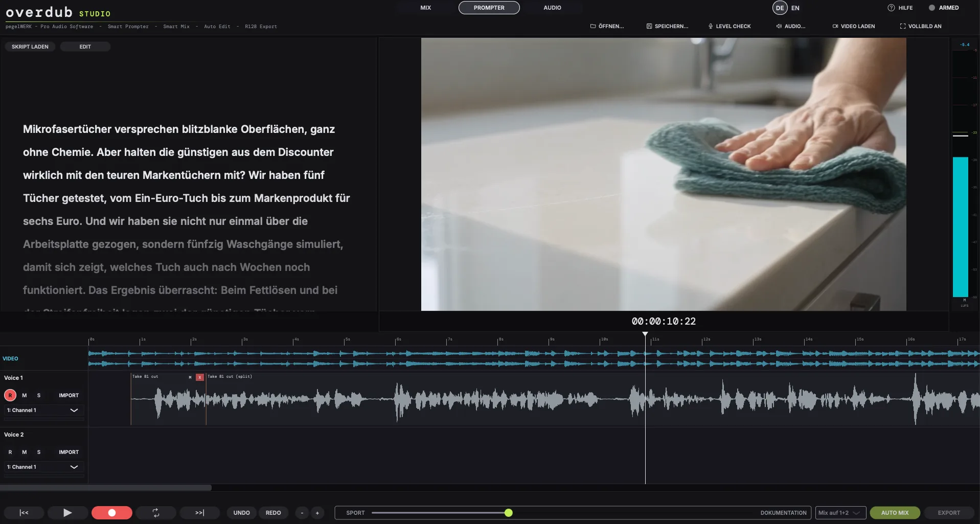Image resolution: width=980 pixels, height=524 pixels.
Task: Toggle loop playback icon
Action: pos(156,513)
